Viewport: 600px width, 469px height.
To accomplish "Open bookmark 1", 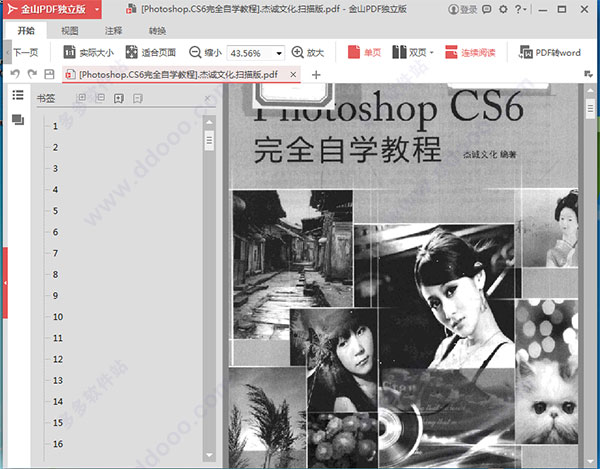I will 55,126.
